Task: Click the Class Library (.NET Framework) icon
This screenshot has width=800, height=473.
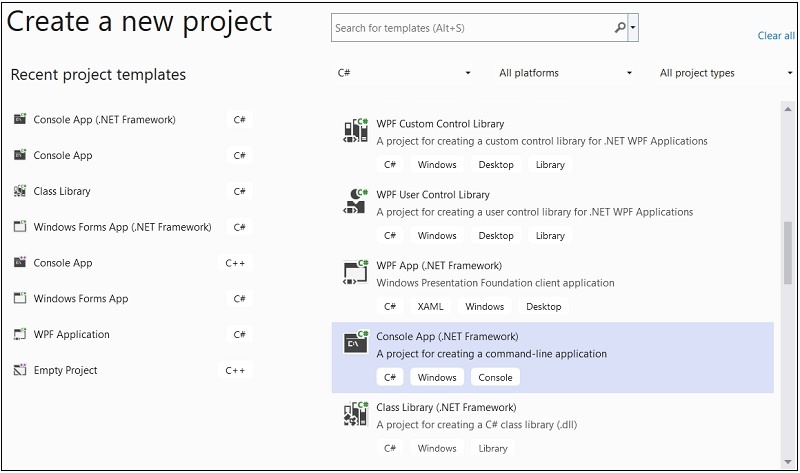Action: coord(355,415)
